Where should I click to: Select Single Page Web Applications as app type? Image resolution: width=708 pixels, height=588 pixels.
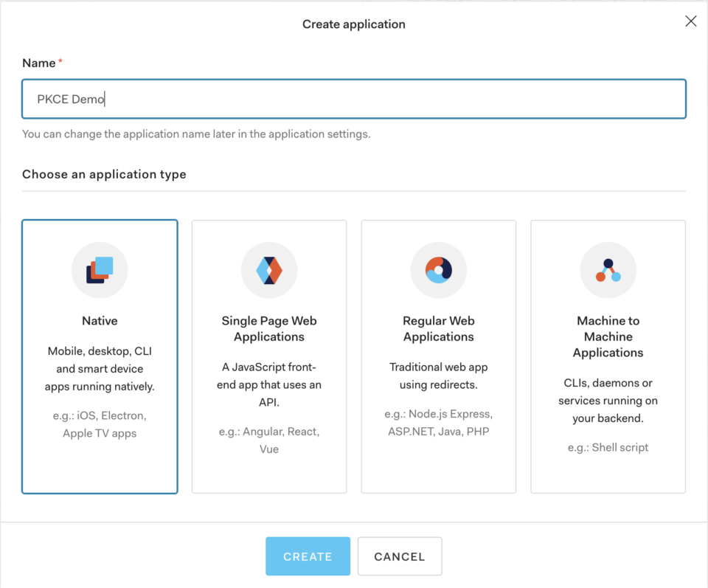pyautogui.click(x=269, y=354)
